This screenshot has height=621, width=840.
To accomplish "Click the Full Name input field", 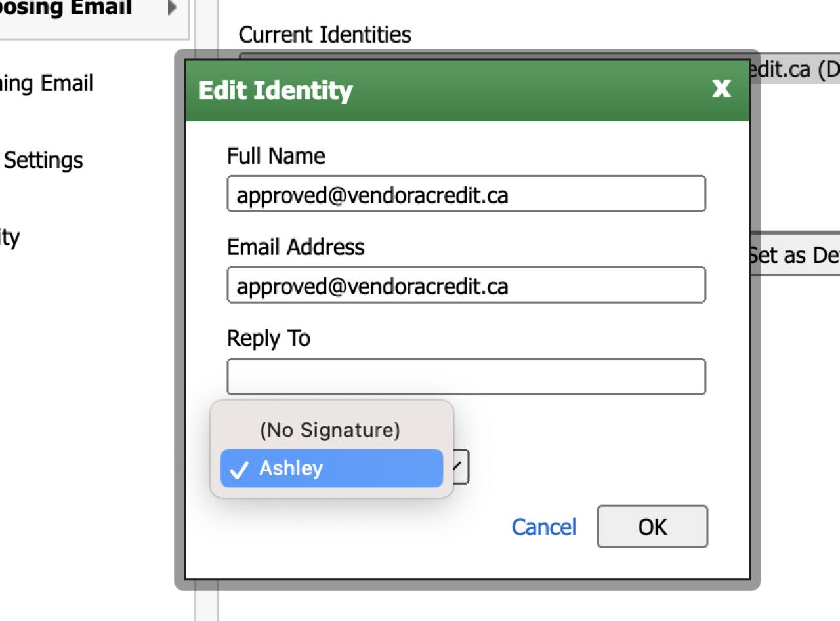I will (466, 194).
